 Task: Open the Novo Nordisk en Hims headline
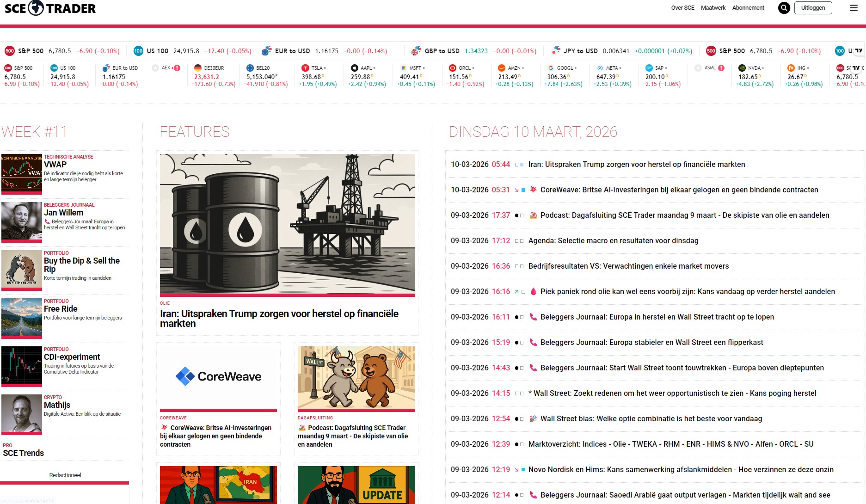[681, 469]
